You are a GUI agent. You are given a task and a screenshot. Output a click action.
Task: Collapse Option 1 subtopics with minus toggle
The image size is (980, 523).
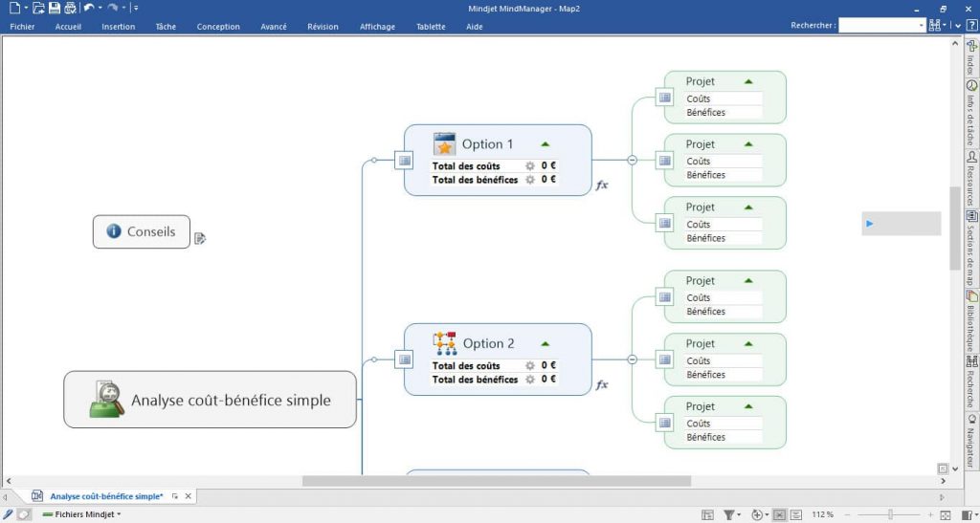click(x=632, y=160)
